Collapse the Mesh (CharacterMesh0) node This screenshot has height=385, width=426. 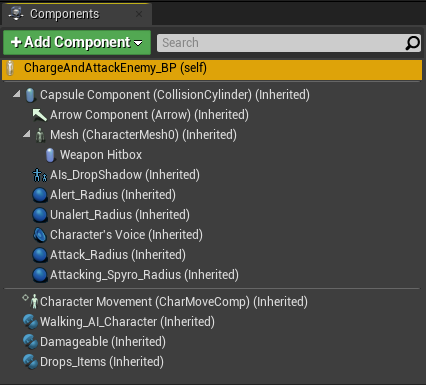pyautogui.click(x=27, y=134)
